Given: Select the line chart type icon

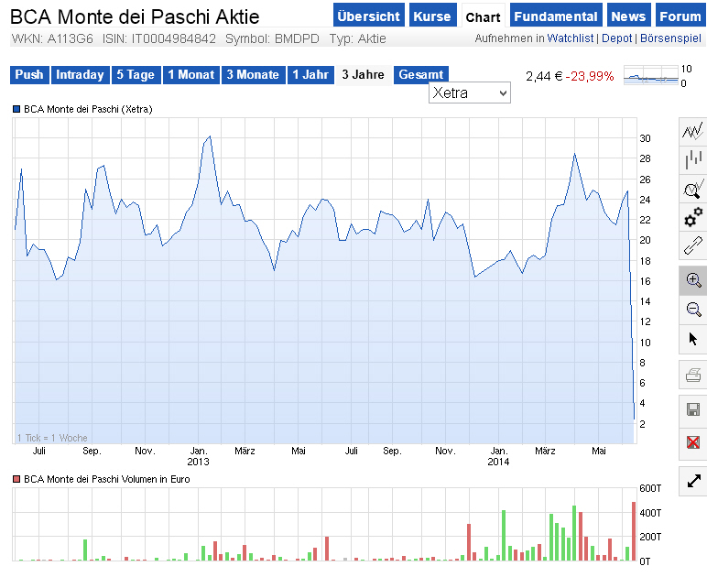Looking at the screenshot, I should [693, 131].
